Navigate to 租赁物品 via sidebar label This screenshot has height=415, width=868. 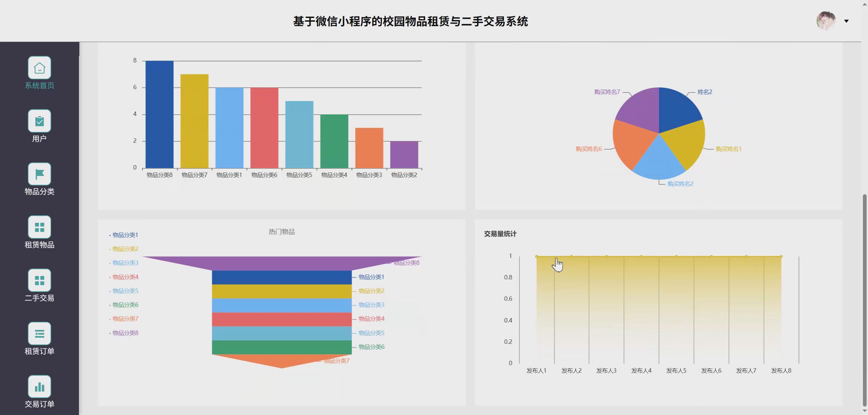[39, 245]
